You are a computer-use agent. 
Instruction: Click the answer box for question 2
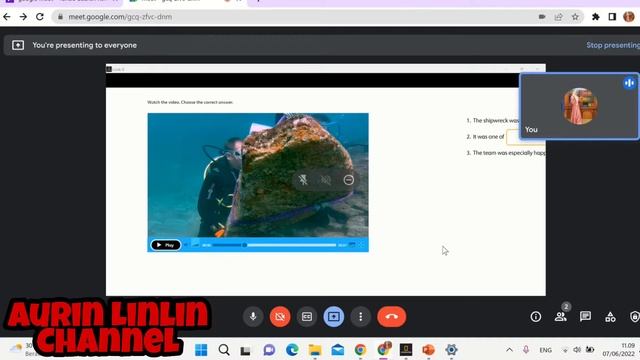click(526, 137)
